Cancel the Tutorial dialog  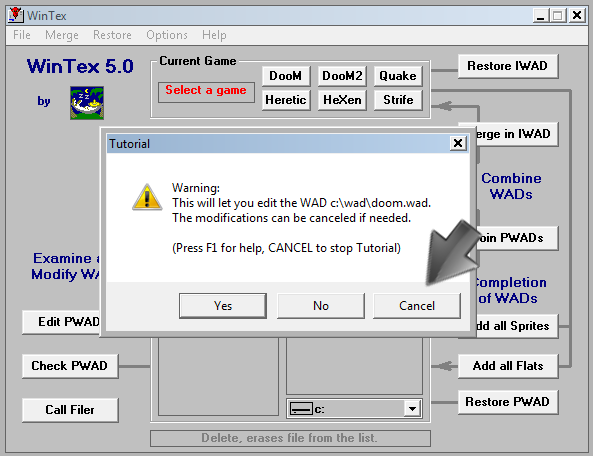click(x=417, y=306)
